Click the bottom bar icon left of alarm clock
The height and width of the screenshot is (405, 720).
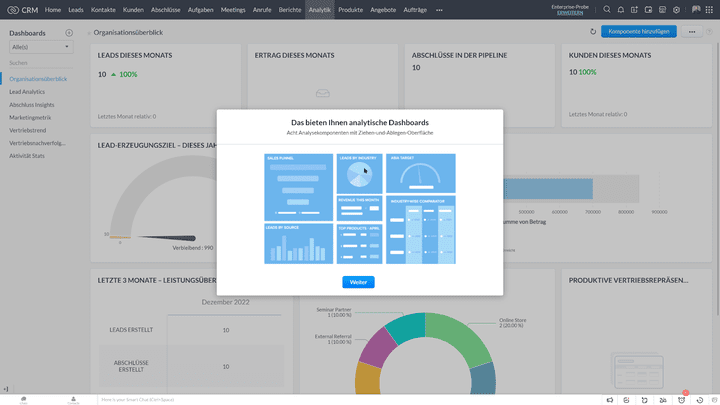(663, 400)
